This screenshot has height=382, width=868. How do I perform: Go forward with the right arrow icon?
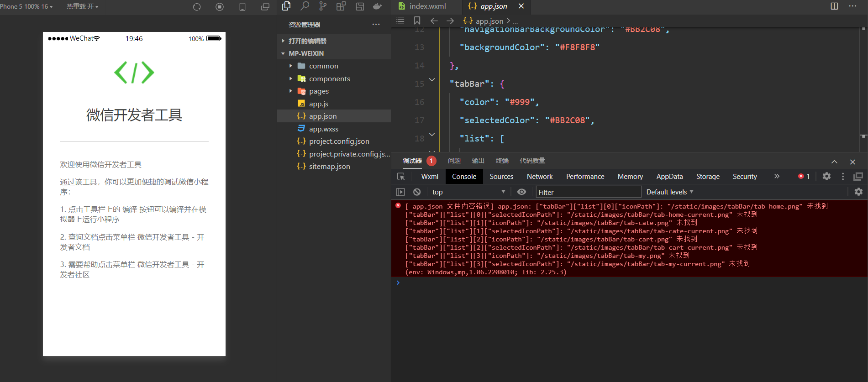tap(450, 21)
